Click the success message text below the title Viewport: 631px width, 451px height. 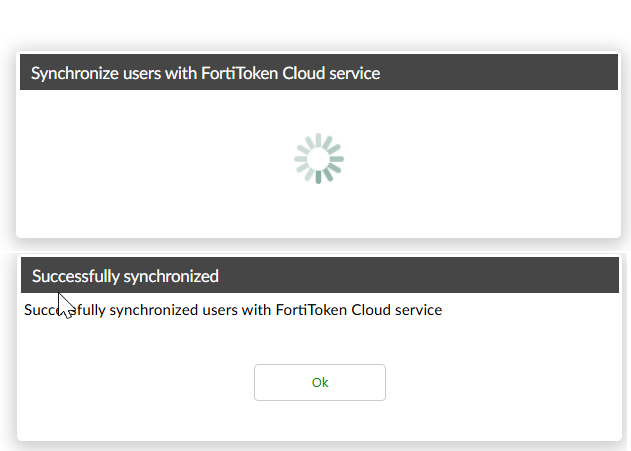tap(233, 310)
